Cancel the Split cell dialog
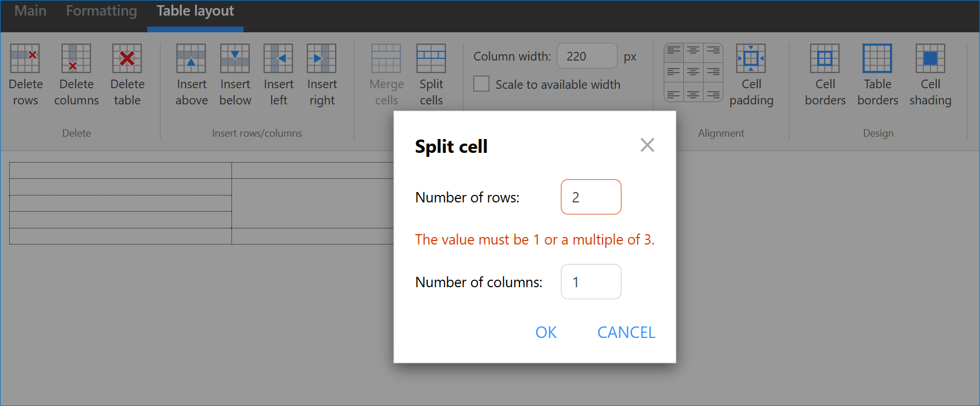This screenshot has height=406, width=980. coord(626,332)
